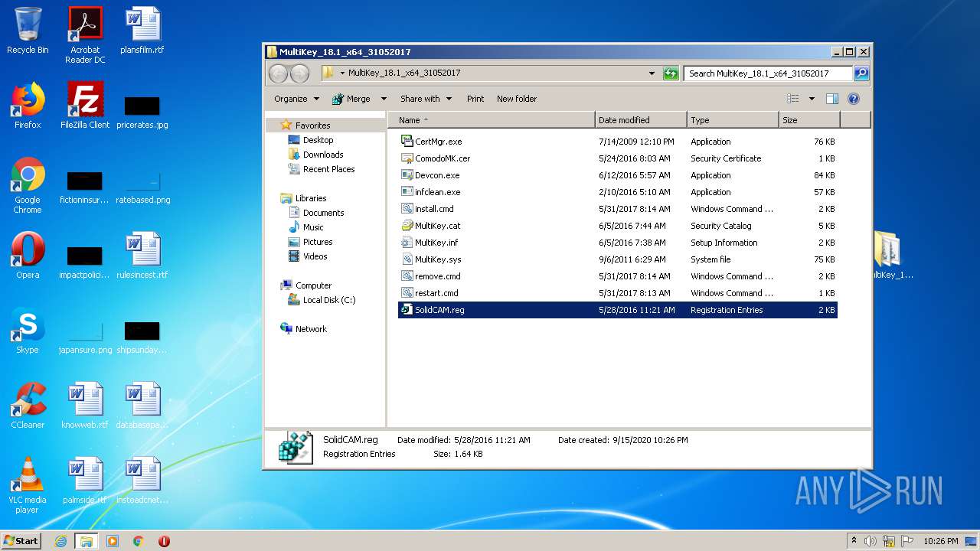
Task: Show the preview pane icon
Action: (832, 99)
